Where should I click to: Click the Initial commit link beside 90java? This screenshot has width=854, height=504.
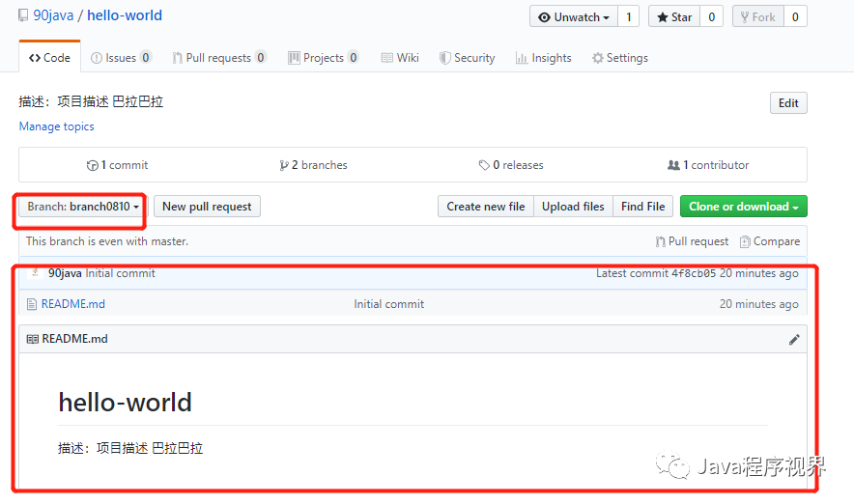[121, 273]
